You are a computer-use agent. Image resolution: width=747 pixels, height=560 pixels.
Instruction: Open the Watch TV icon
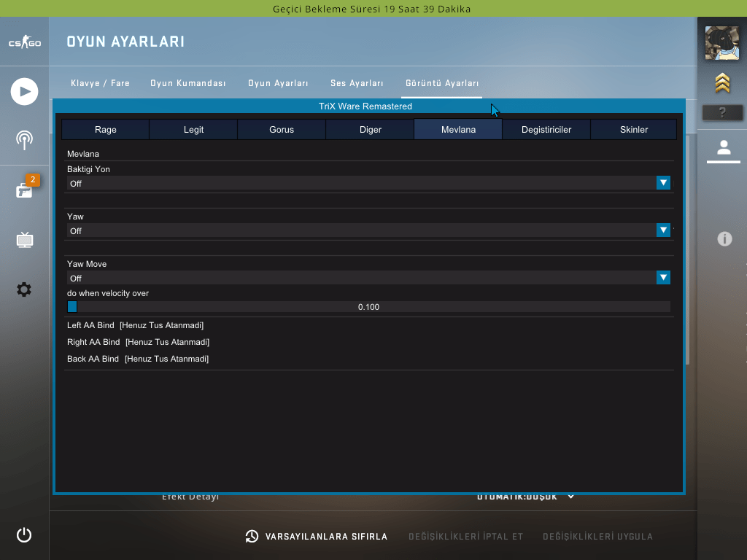coord(24,239)
